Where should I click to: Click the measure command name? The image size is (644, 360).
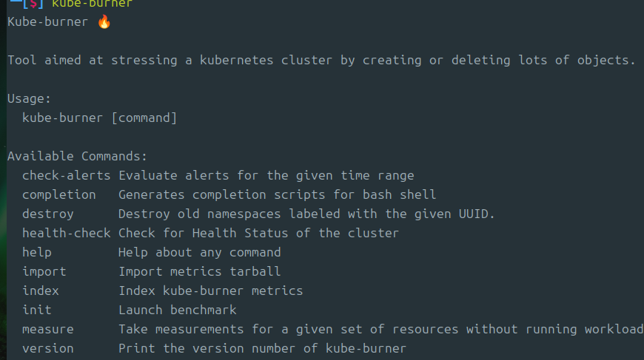tap(48, 329)
